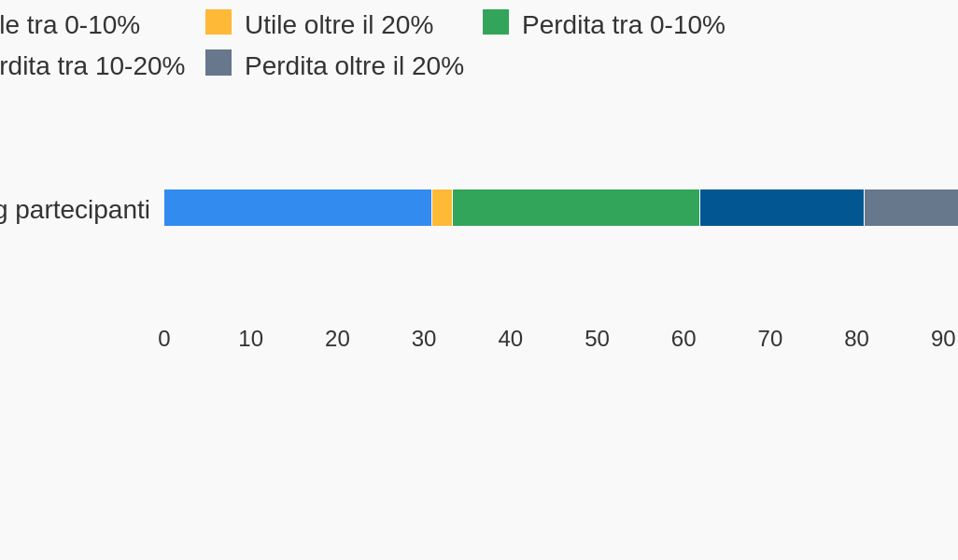Click the green Perdita tra 0-10% legend swatch
The image size is (958, 560).
[x=496, y=22]
